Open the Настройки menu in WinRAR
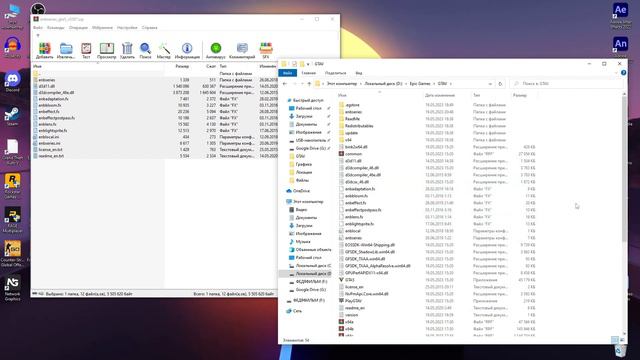Screen dimensions: 640x360 pyautogui.click(x=127, y=28)
